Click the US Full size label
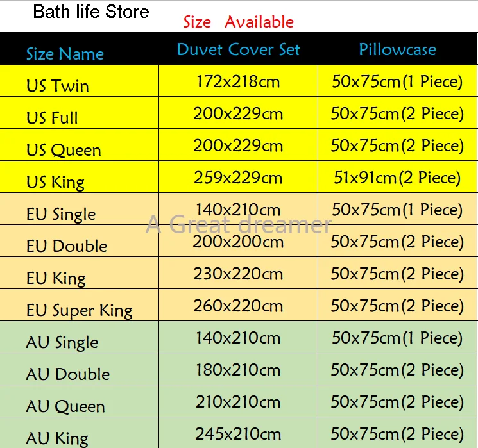Image resolution: width=478 pixels, height=448 pixels. click(52, 118)
